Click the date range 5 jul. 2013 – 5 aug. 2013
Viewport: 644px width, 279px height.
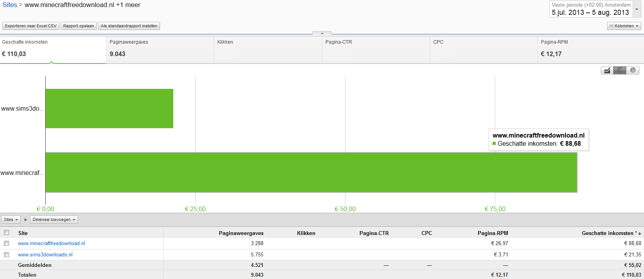point(591,12)
